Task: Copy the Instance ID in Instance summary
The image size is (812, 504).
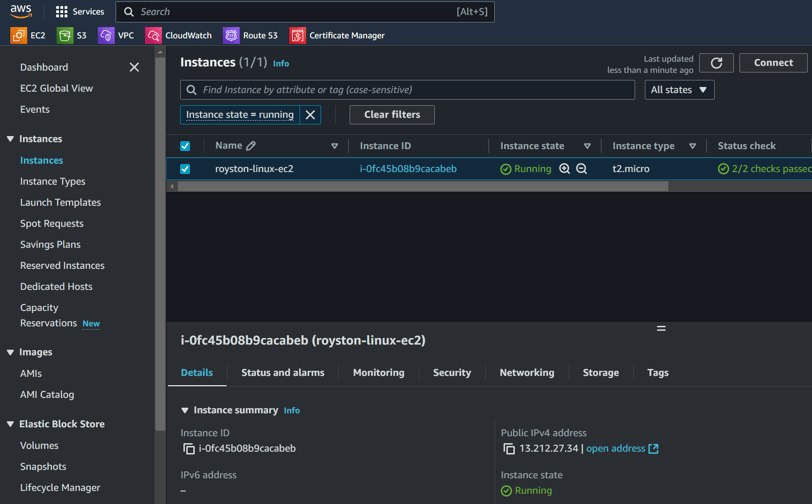Action: [x=189, y=449]
